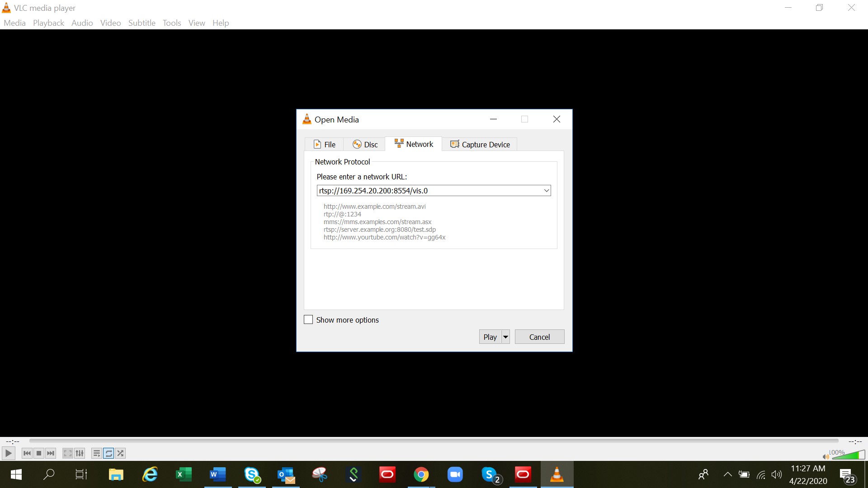Screen dimensions: 868x488
Task: Open extended settings equalizer icon
Action: (80, 453)
